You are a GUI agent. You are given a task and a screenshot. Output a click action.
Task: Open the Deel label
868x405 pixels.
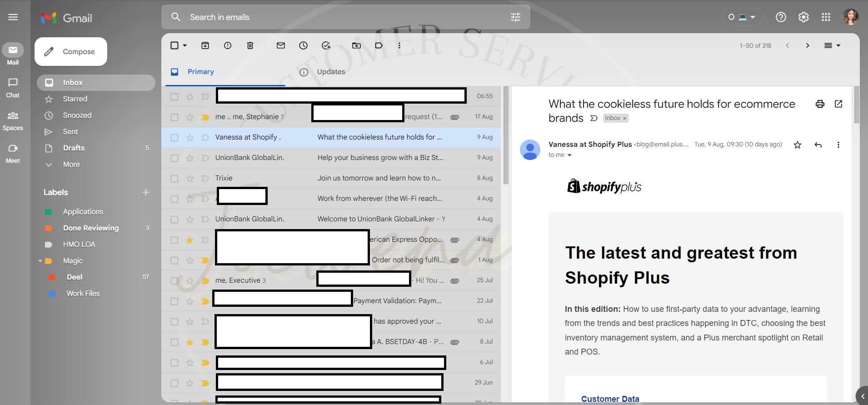coord(96,277)
